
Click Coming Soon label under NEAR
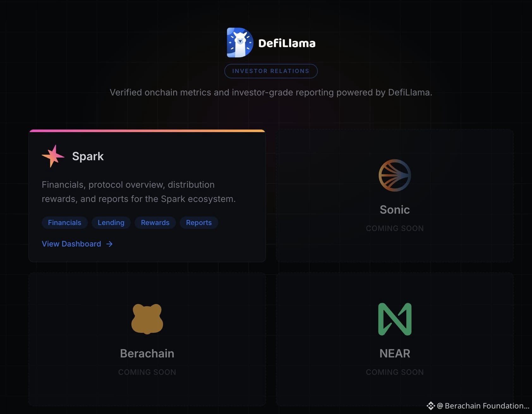[x=395, y=372]
